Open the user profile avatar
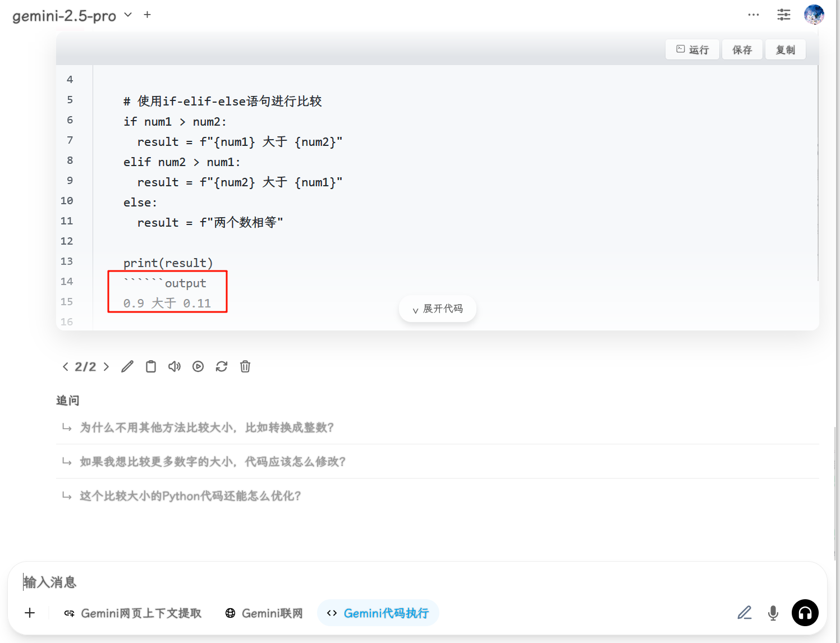This screenshot has height=643, width=840. (x=814, y=15)
